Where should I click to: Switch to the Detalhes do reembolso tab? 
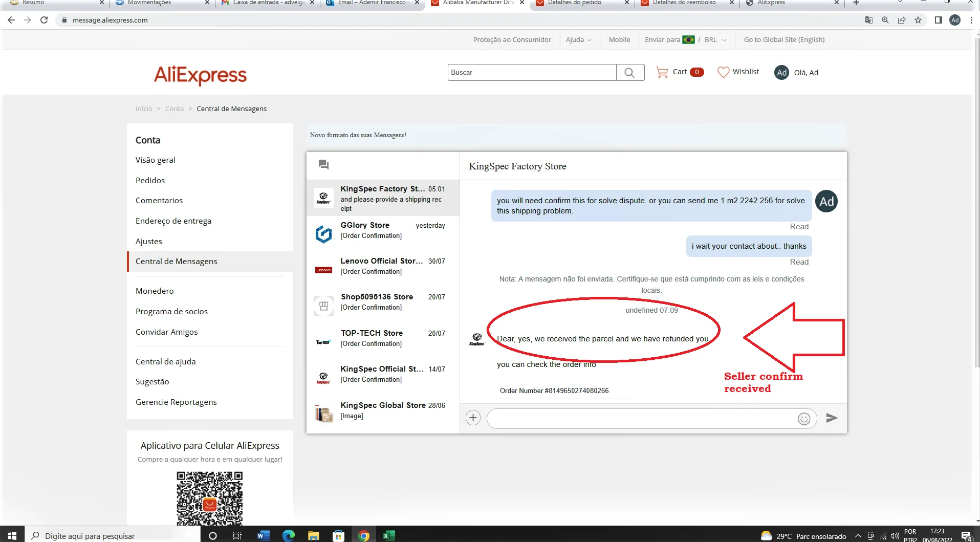(x=687, y=3)
